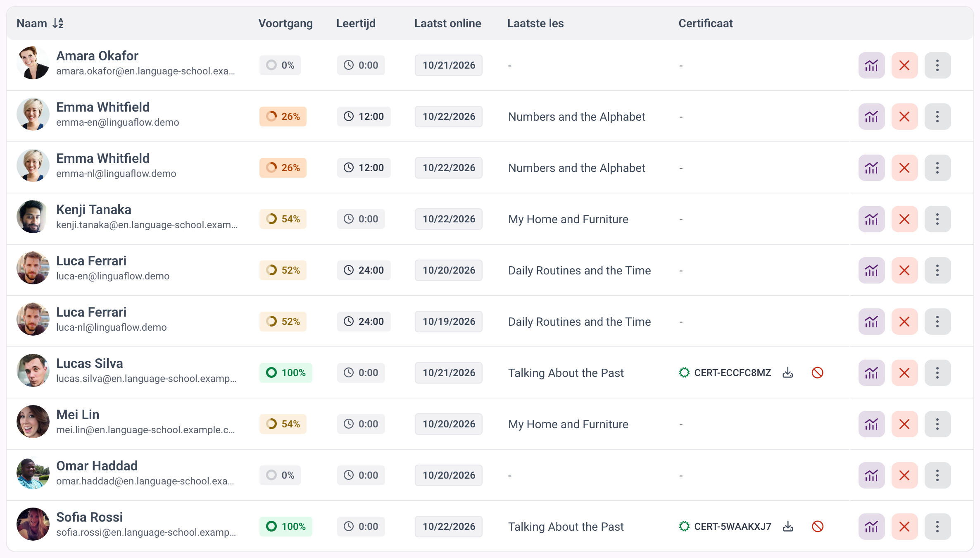Open Lucas Silva's student name link

click(x=90, y=363)
